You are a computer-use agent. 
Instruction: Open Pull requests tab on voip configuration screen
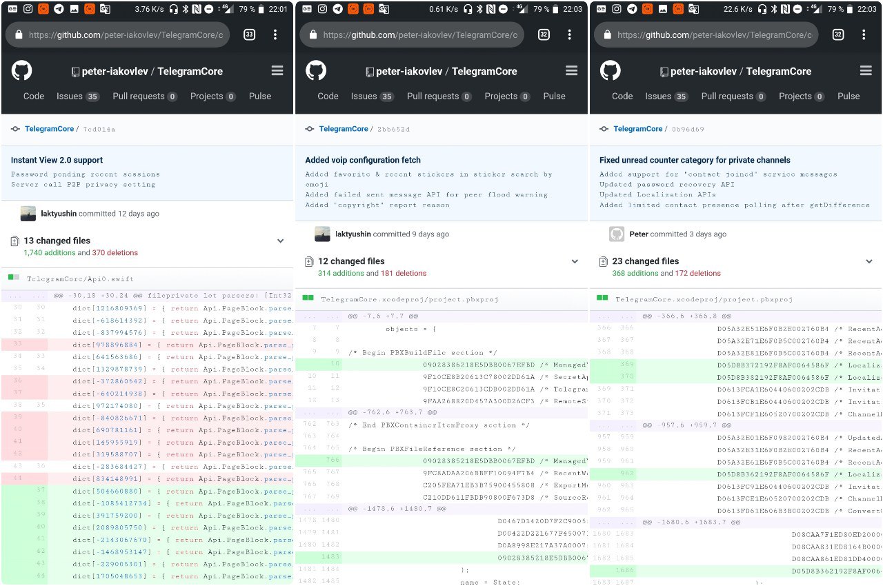pos(439,97)
